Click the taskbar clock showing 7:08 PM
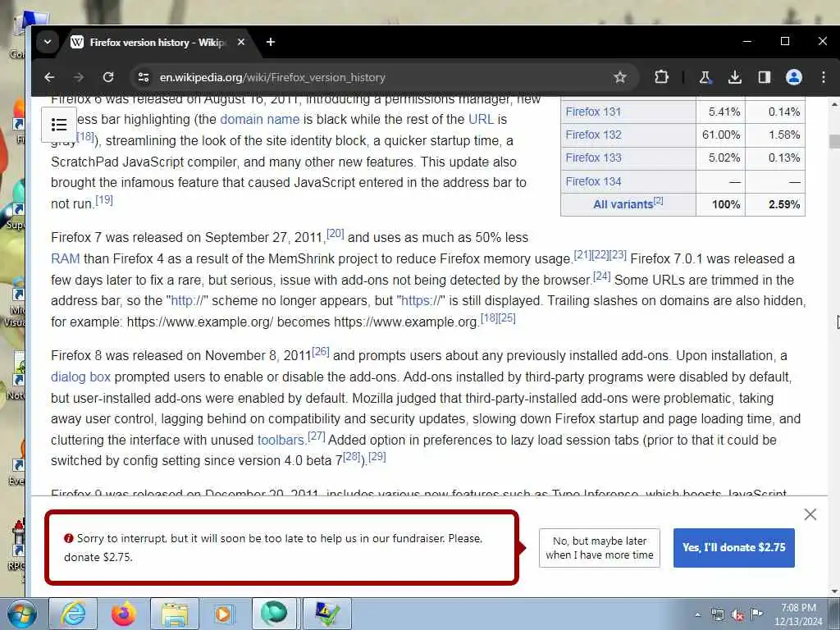Viewport: 840px width, 630px height. tap(797, 614)
